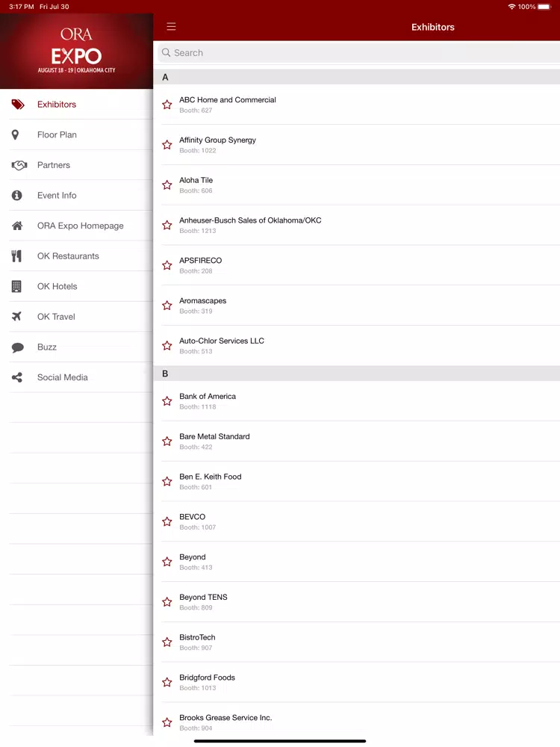Open Brooks Grease Service Inc. listing
The image size is (560, 747).
pyautogui.click(x=357, y=722)
